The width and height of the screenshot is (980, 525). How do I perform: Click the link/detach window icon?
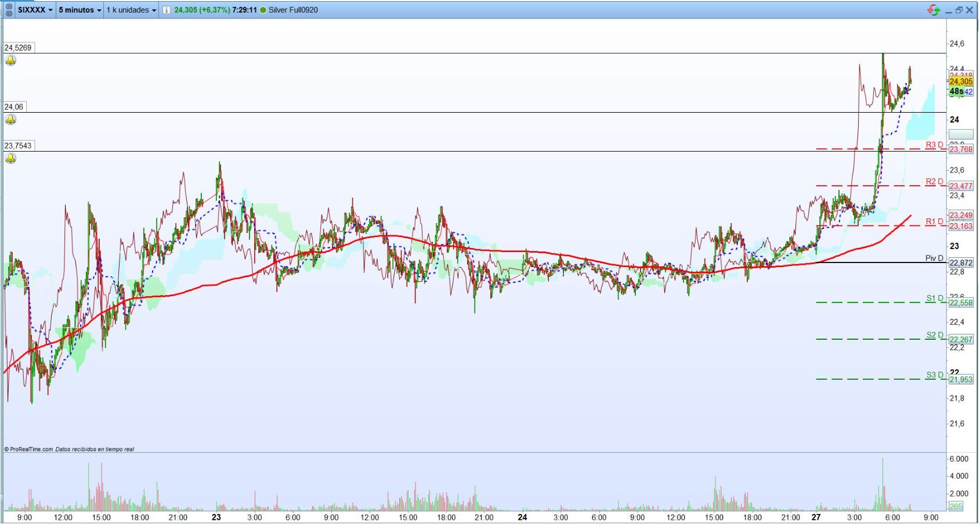[9, 10]
